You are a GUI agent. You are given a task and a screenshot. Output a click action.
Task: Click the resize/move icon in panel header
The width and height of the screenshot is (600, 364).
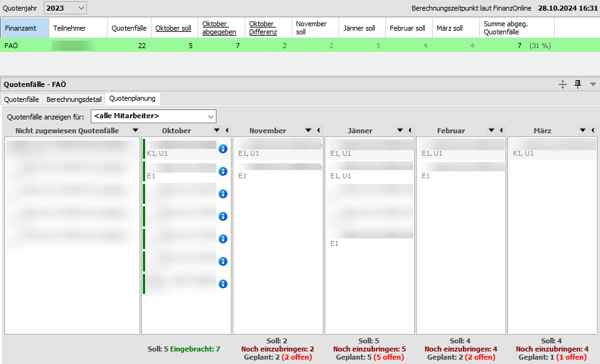click(562, 84)
